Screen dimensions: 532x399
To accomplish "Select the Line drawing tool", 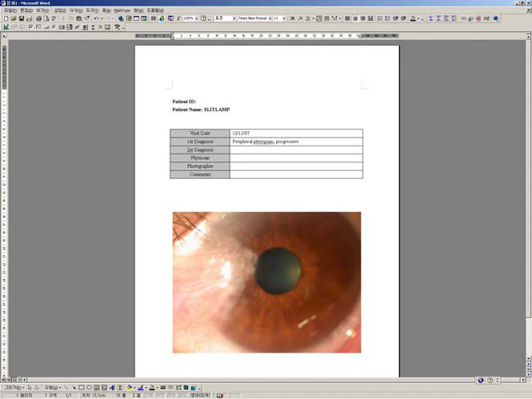I will pyautogui.click(x=66, y=387).
